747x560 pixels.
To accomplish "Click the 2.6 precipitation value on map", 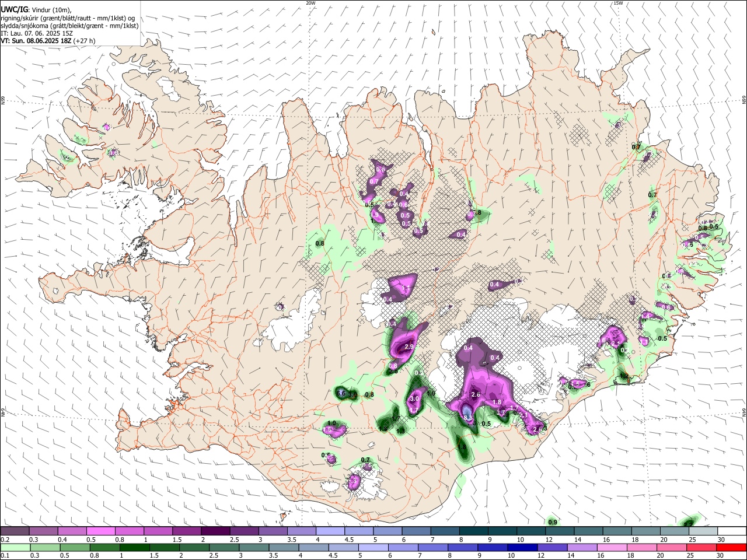I will [x=475, y=395].
